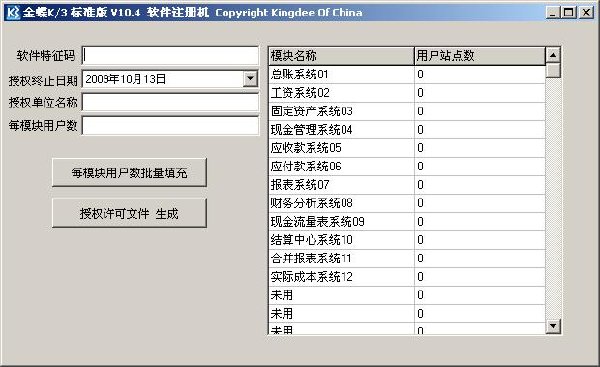Click the 每模块用户数 input box

(170, 126)
